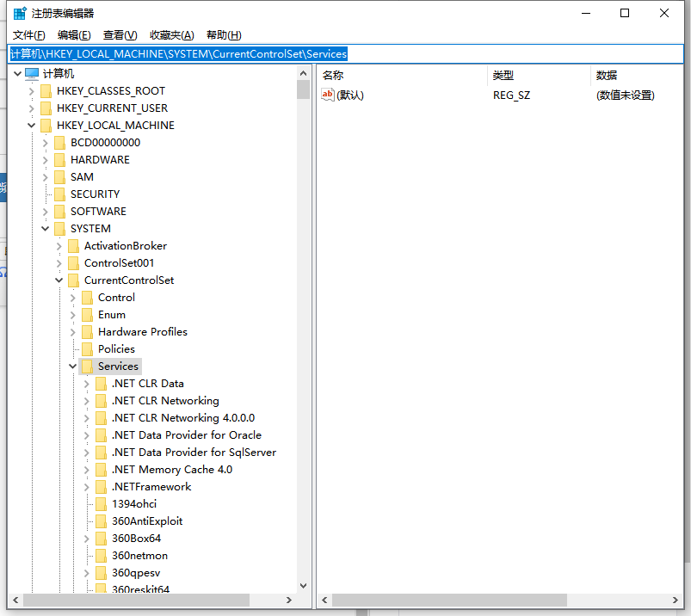The width and height of the screenshot is (691, 616).
Task: Collapse the 计算机 root node
Action: pyautogui.click(x=17, y=74)
